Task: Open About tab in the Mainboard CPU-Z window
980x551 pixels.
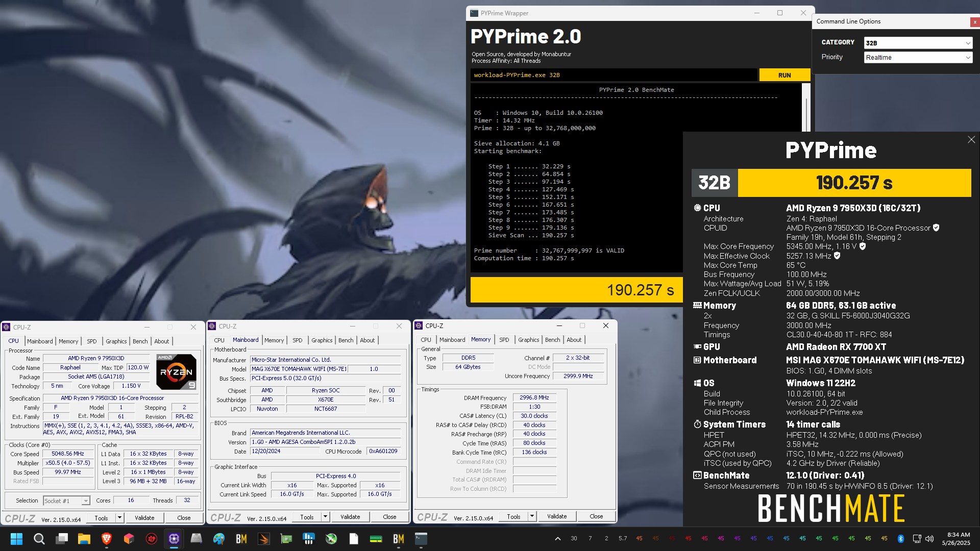Action: tap(367, 340)
